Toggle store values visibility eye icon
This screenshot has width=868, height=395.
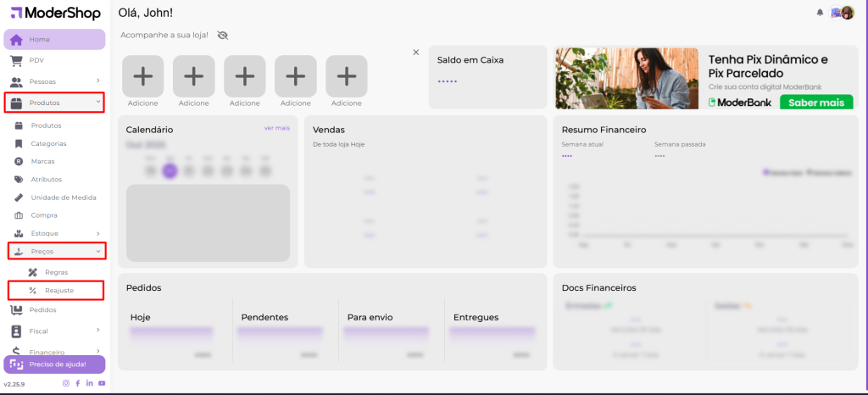223,36
